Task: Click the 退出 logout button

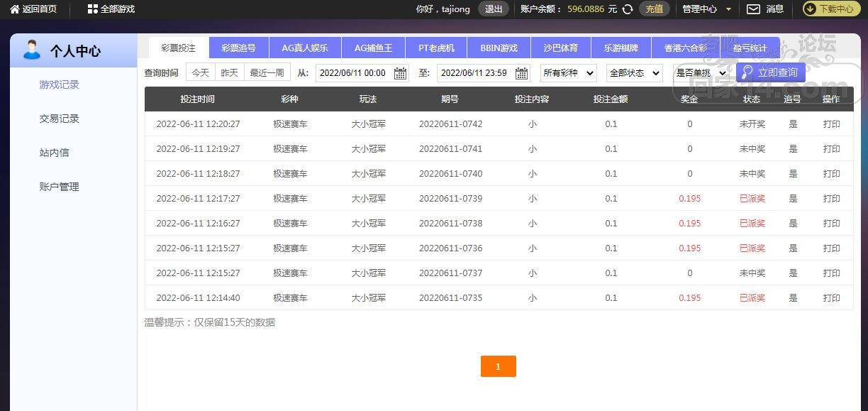Action: point(494,9)
